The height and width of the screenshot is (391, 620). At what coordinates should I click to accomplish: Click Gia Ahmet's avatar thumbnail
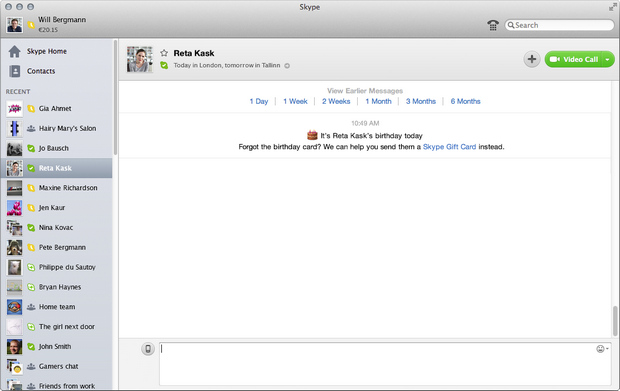point(15,109)
